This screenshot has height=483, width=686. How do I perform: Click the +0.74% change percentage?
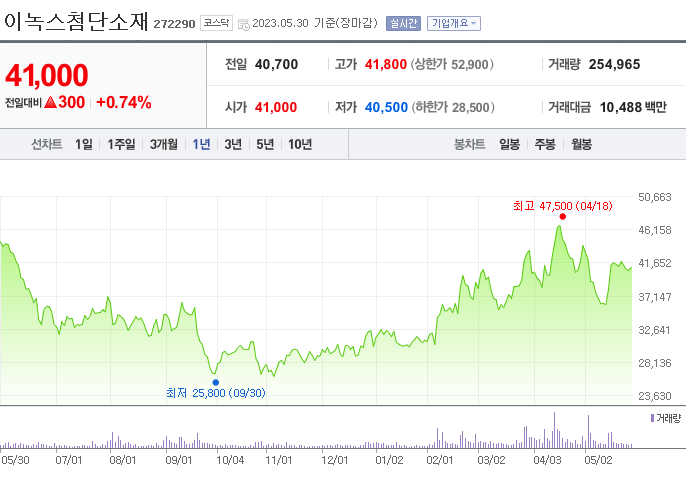(x=124, y=102)
